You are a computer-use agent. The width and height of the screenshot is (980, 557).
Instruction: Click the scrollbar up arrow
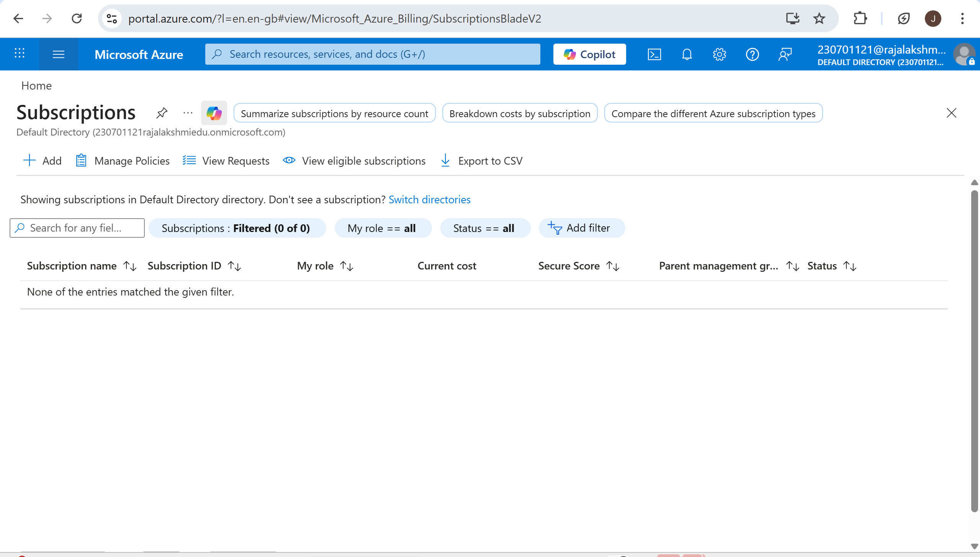coord(975,183)
